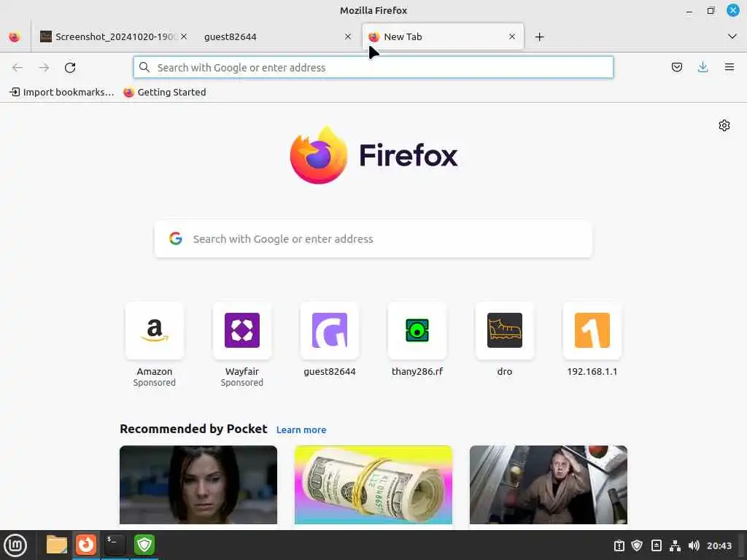The height and width of the screenshot is (560, 747).
Task: Close the New Tab tab
Action: pos(512,36)
